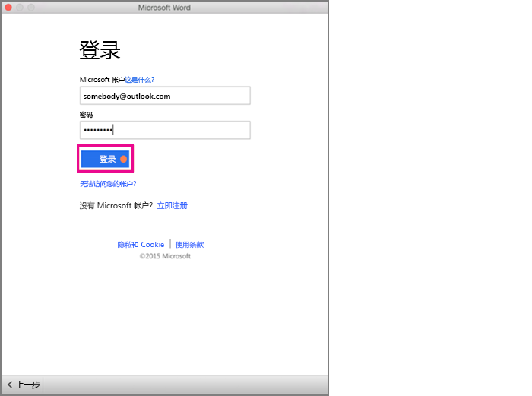Image resolution: width=532 pixels, height=396 pixels.
Task: Click the 没有 Microsoft 帐户? text
Action: point(116,206)
